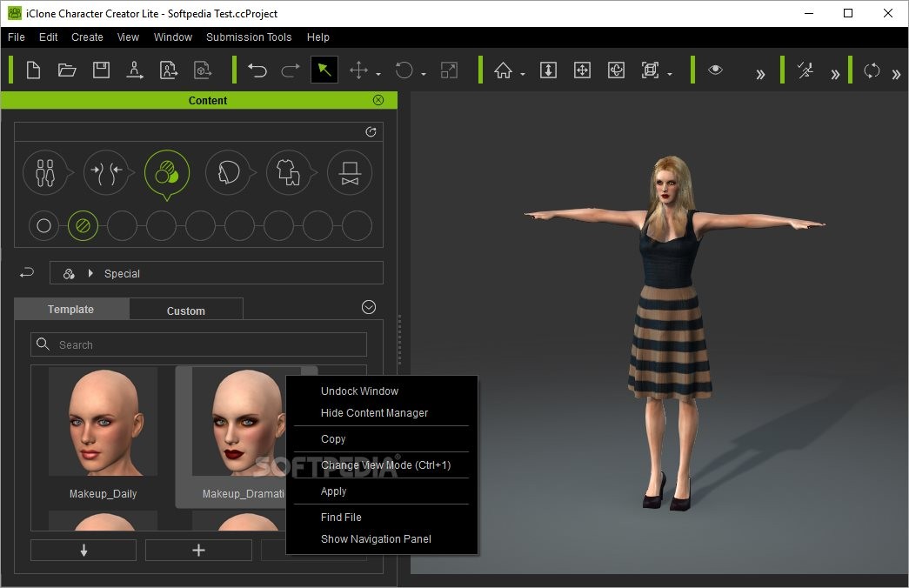Open the Create menu
909x588 pixels.
coord(87,37)
